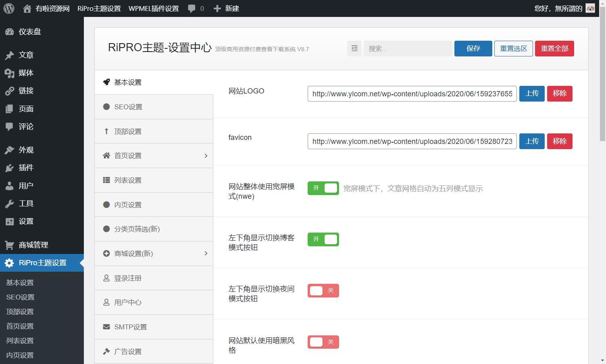Turn off the 切换博客模式按钮 toggle

tap(323, 239)
